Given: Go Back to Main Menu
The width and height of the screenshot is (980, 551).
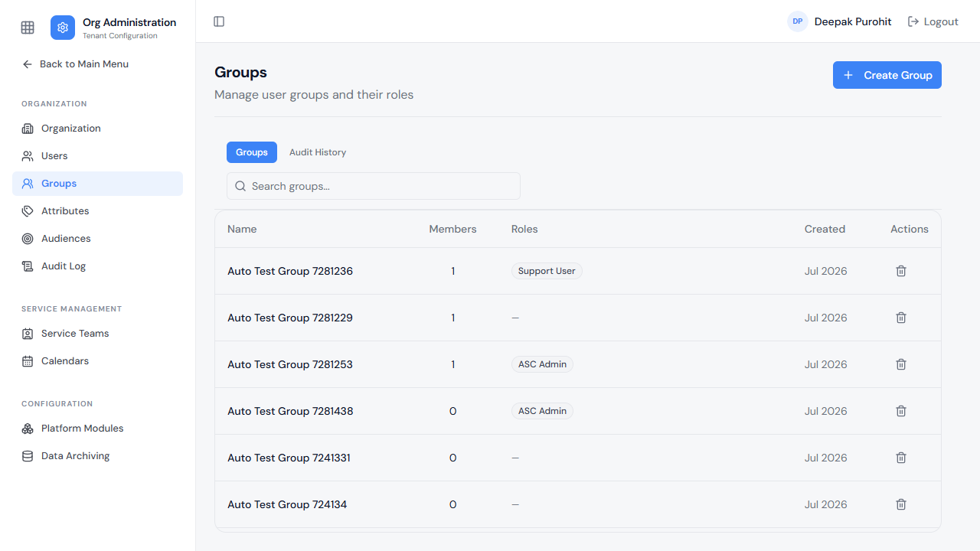Looking at the screenshot, I should 75,64.
